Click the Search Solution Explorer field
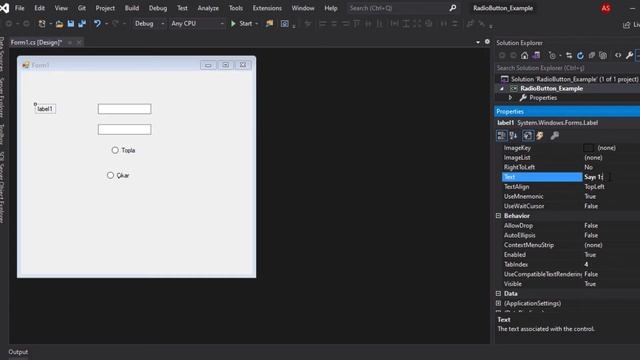Image resolution: width=640 pixels, height=360 pixels. (x=567, y=68)
